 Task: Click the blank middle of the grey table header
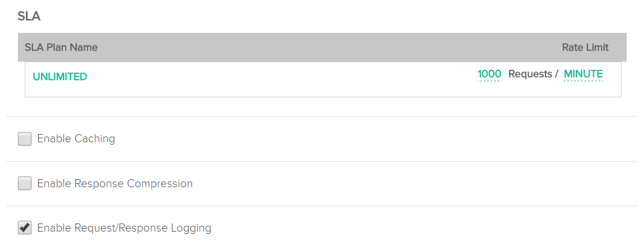point(323,47)
